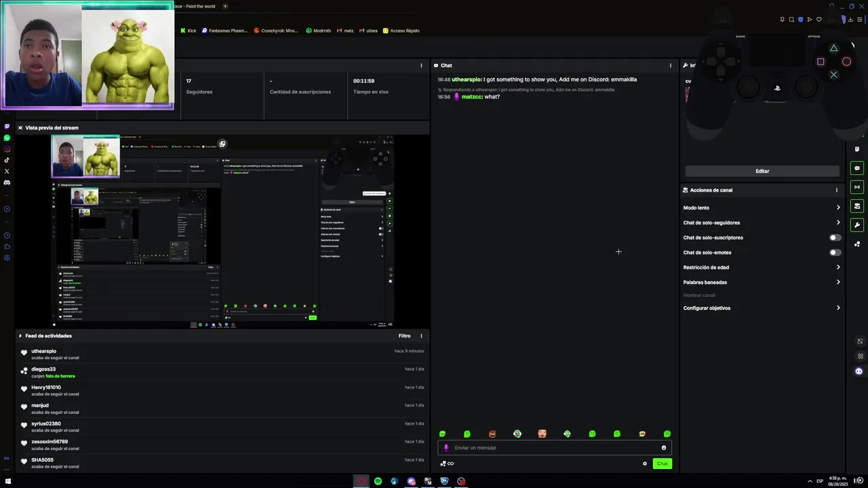The image size is (868, 488).
Task: Click the PlayStation button on controller overlay
Action: click(777, 87)
